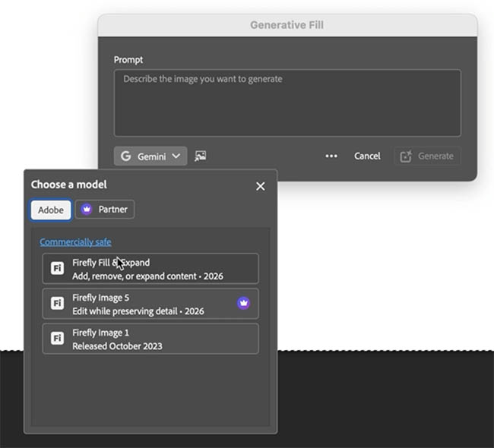Select the Firefly Fill & Expand model
The image size is (494, 448).
point(150,269)
